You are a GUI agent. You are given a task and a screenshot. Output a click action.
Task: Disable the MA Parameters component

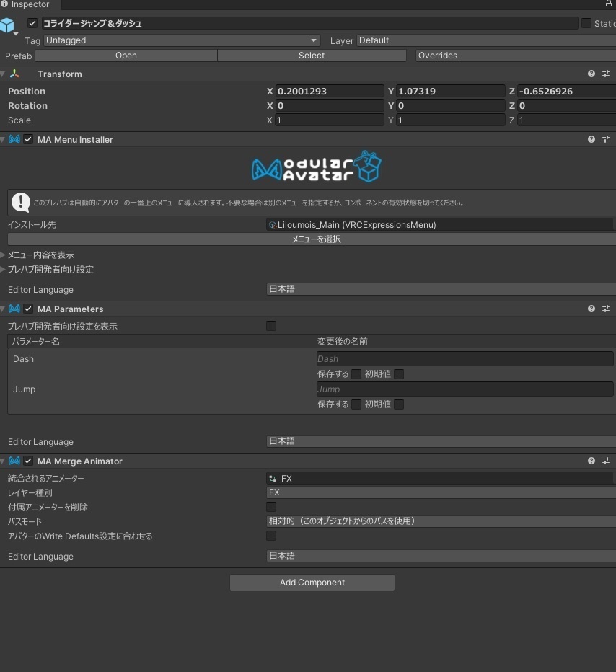click(28, 309)
